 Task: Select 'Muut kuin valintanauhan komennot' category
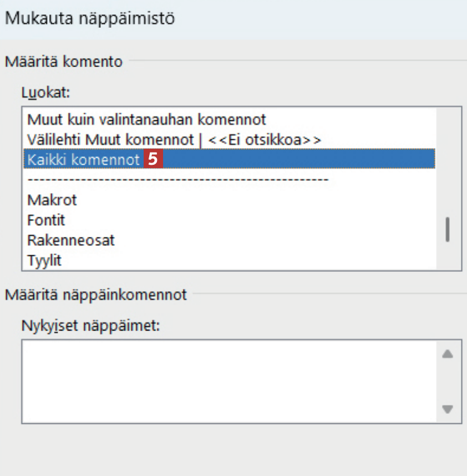pos(146,119)
